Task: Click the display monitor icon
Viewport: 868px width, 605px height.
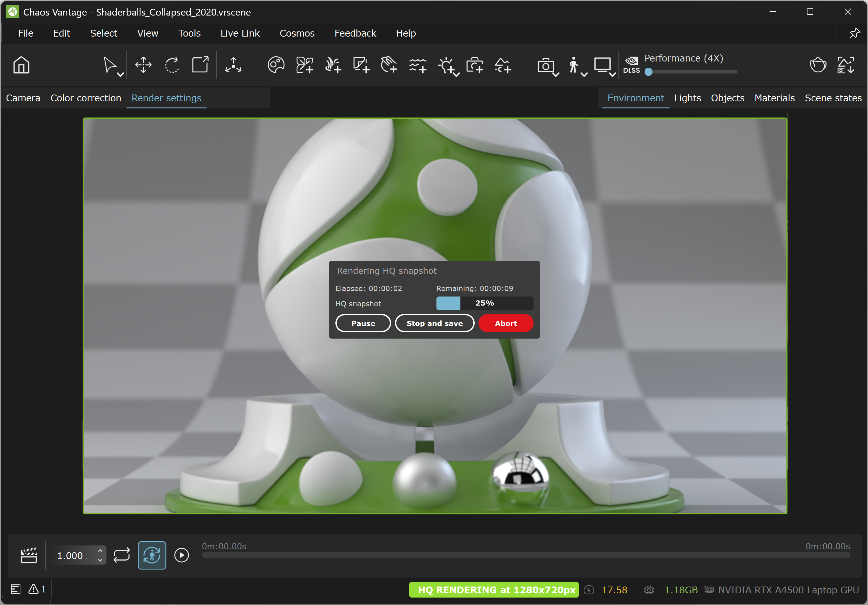Action: [602, 65]
